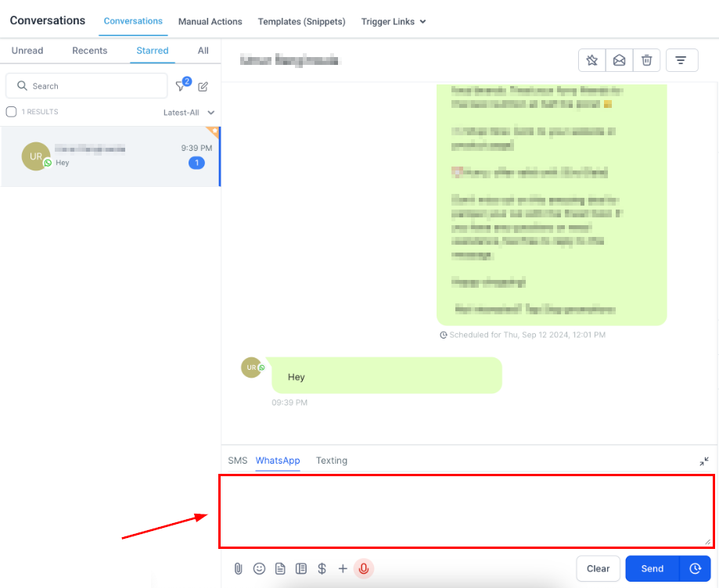
Task: Collapse the message composer panel
Action: (x=704, y=461)
